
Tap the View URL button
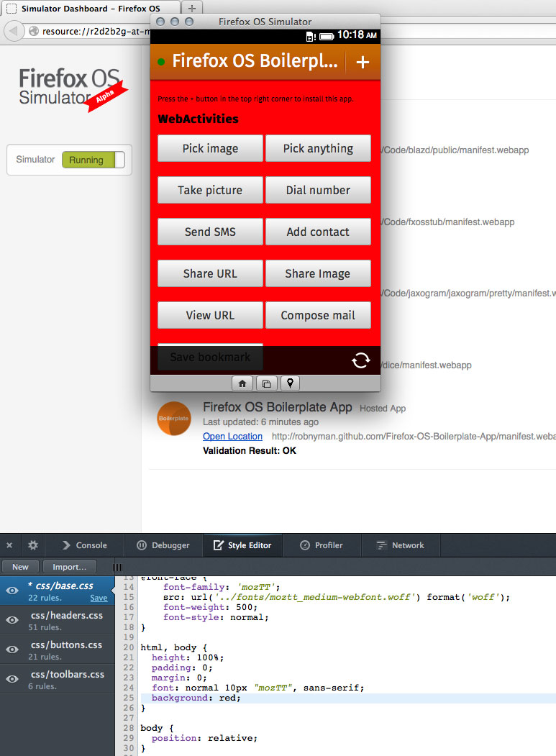click(x=210, y=315)
